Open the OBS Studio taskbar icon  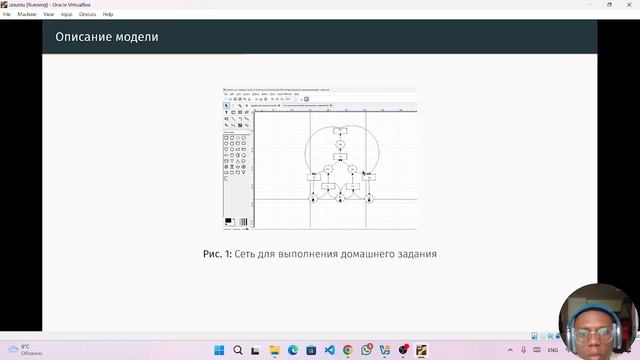point(403,350)
